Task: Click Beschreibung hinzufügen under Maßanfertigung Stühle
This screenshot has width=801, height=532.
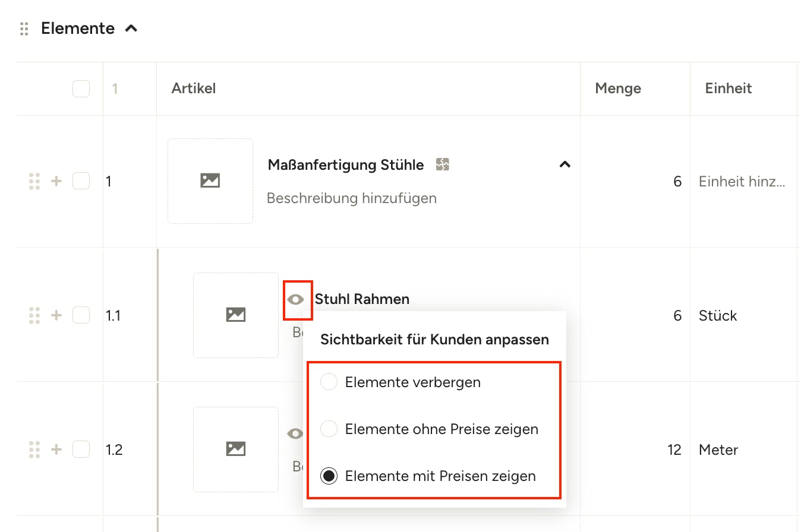Action: tap(352, 198)
